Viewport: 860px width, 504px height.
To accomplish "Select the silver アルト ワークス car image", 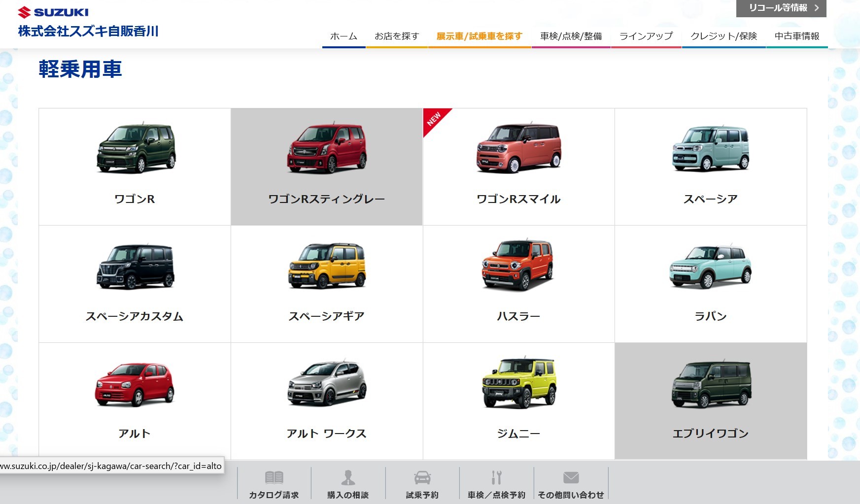I will (x=327, y=383).
